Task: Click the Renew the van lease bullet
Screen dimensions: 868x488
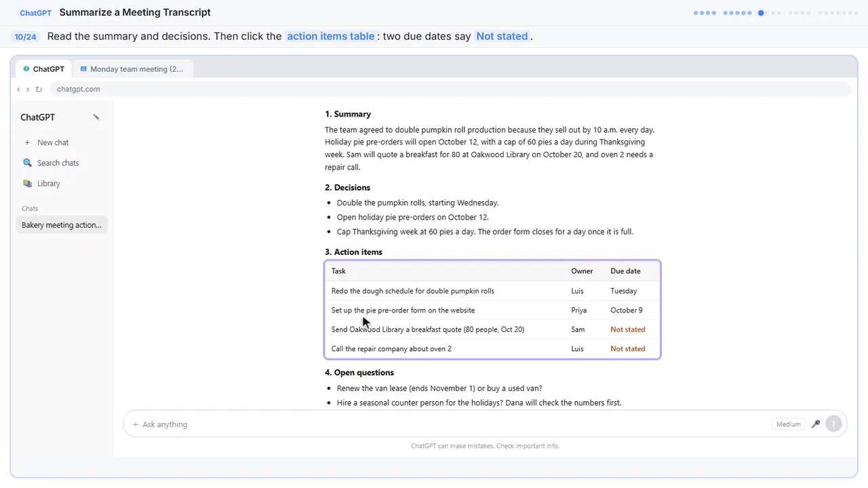Action: coord(439,388)
